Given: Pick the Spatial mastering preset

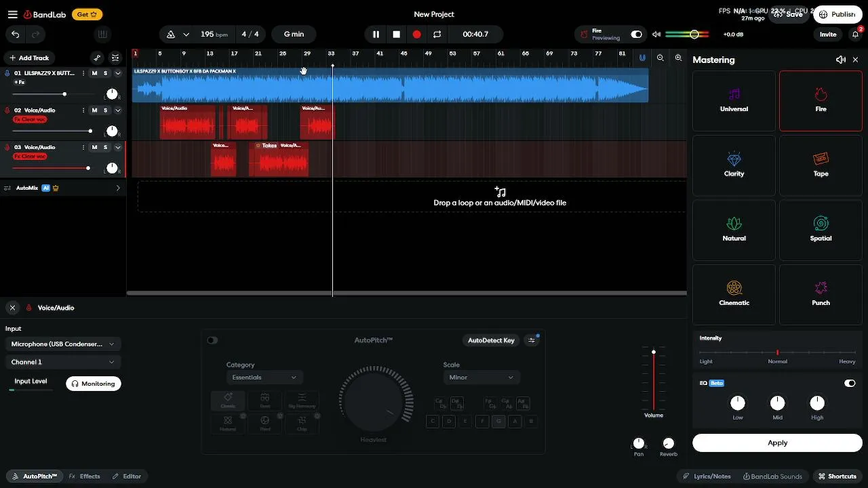Looking at the screenshot, I should [x=821, y=230].
